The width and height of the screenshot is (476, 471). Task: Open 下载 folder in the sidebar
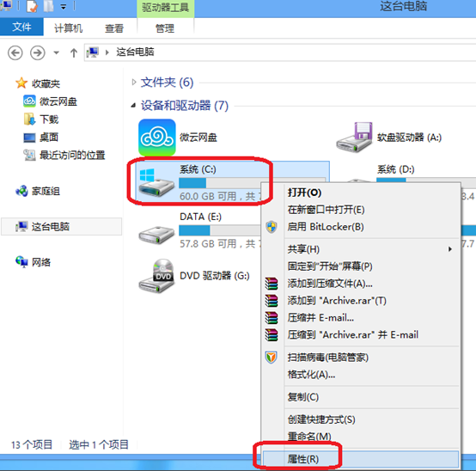(x=41, y=119)
